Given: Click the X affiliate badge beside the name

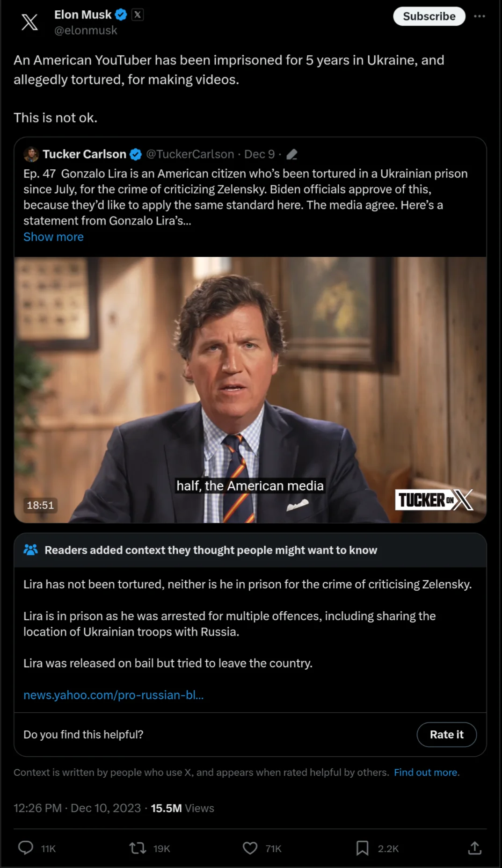Looking at the screenshot, I should click(x=138, y=15).
